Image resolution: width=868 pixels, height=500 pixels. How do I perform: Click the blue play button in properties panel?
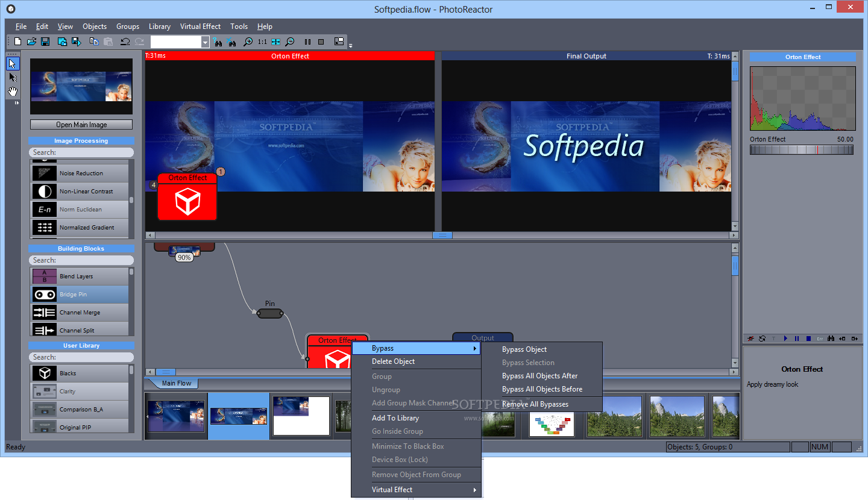pyautogui.click(x=785, y=339)
